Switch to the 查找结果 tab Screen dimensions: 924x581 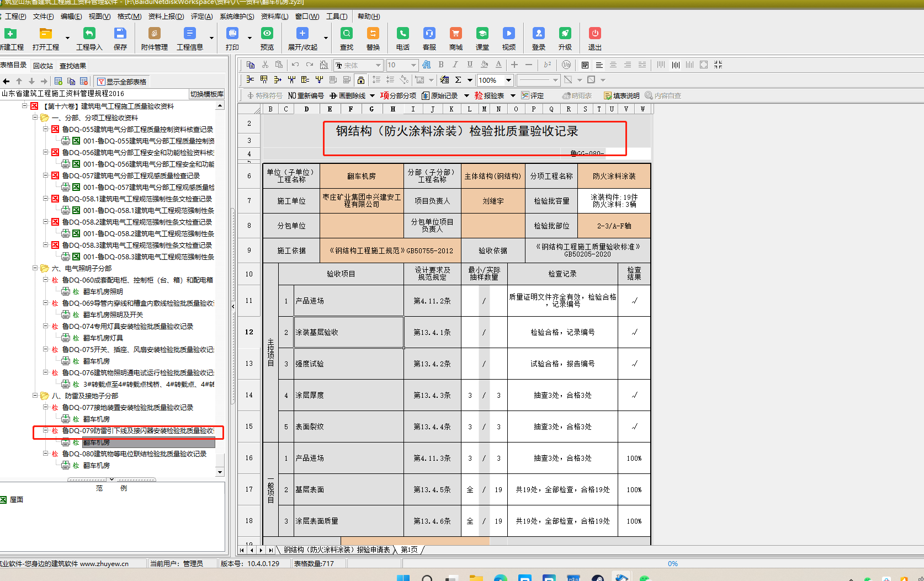(73, 66)
